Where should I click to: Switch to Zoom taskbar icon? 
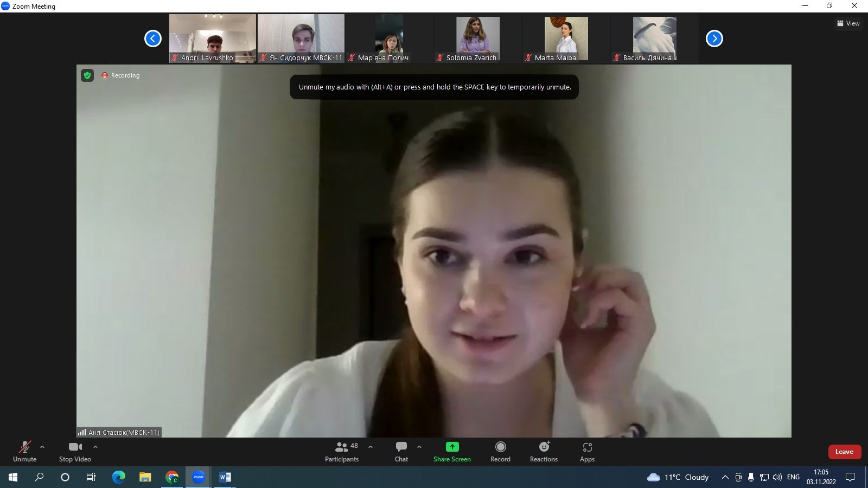point(199,477)
